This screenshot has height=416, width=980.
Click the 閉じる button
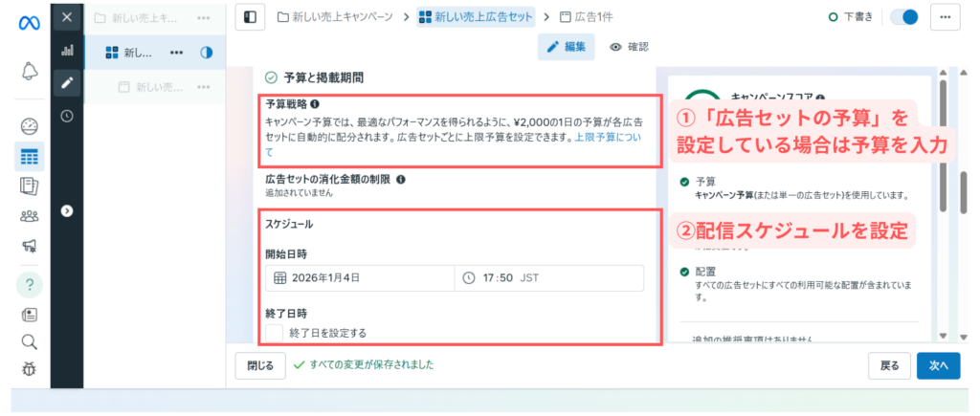[260, 366]
